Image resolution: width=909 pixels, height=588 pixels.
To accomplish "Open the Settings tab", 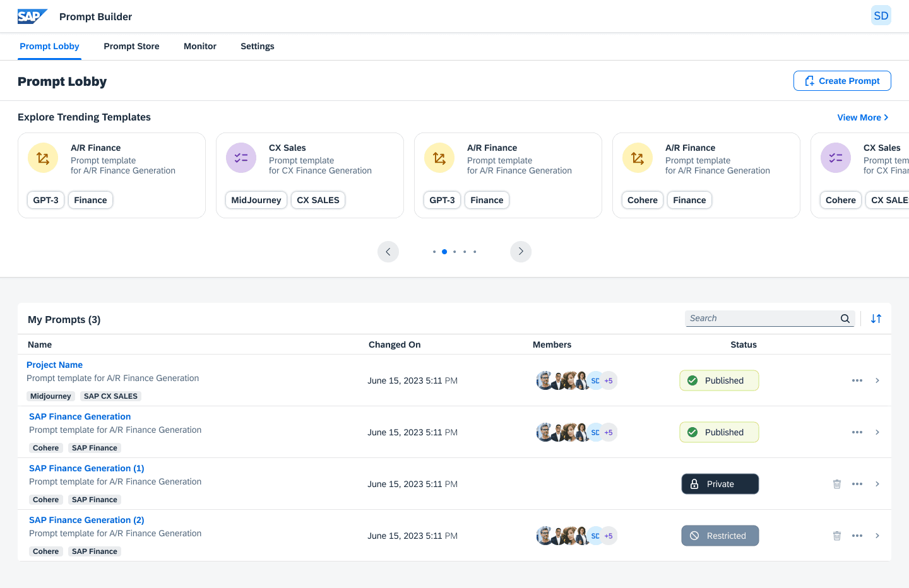I will (258, 46).
